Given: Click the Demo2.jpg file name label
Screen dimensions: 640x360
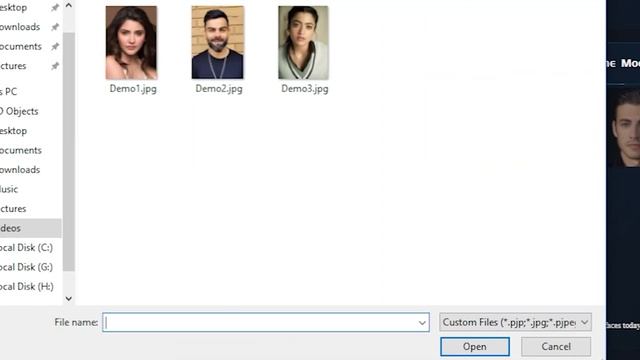Looking at the screenshot, I should tap(219, 89).
